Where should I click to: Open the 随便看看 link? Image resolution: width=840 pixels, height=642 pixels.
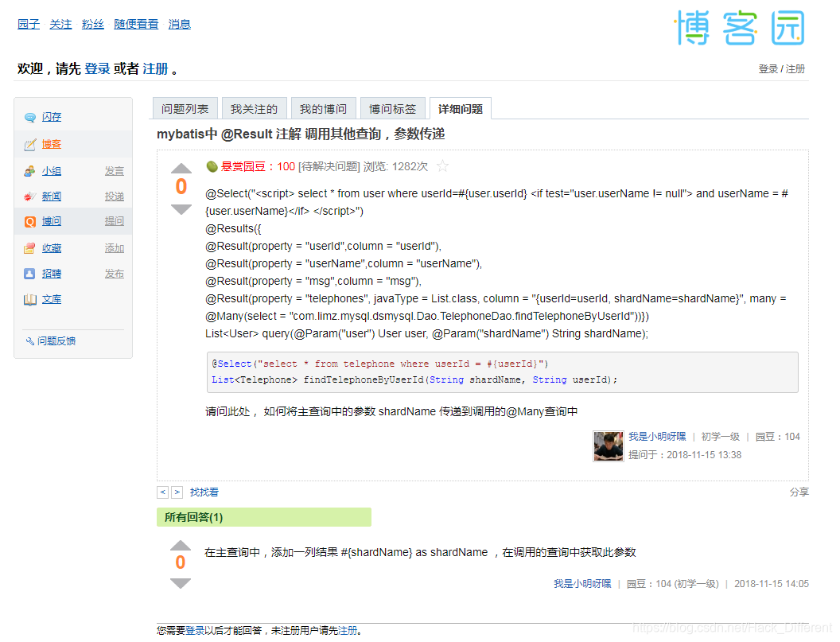(136, 24)
